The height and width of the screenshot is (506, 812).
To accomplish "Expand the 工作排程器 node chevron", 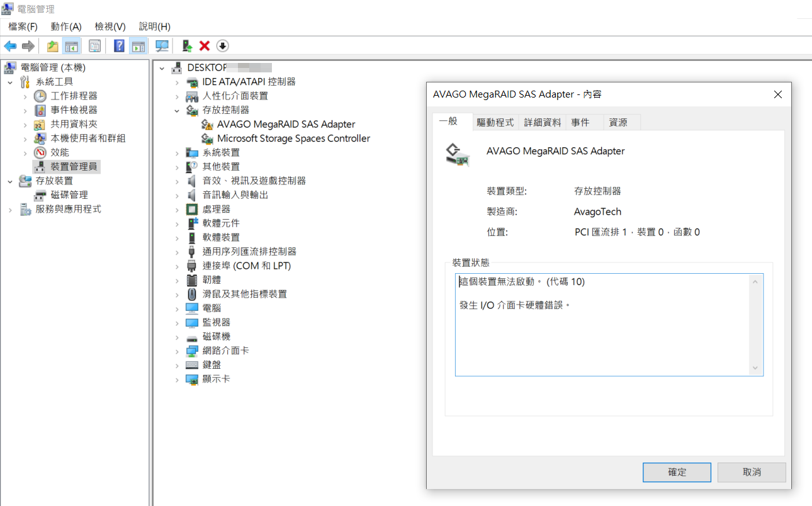I will [25, 96].
